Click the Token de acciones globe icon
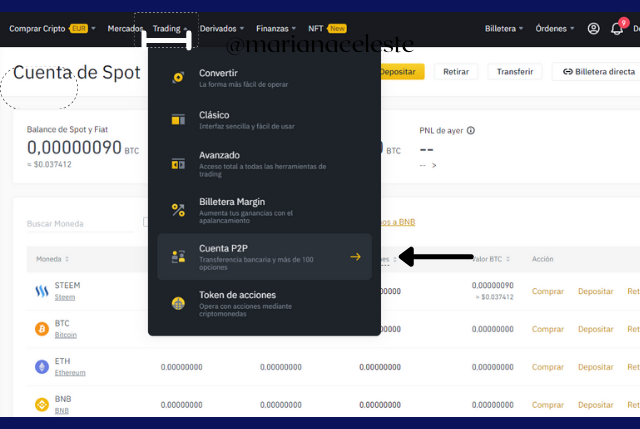 pyautogui.click(x=178, y=303)
